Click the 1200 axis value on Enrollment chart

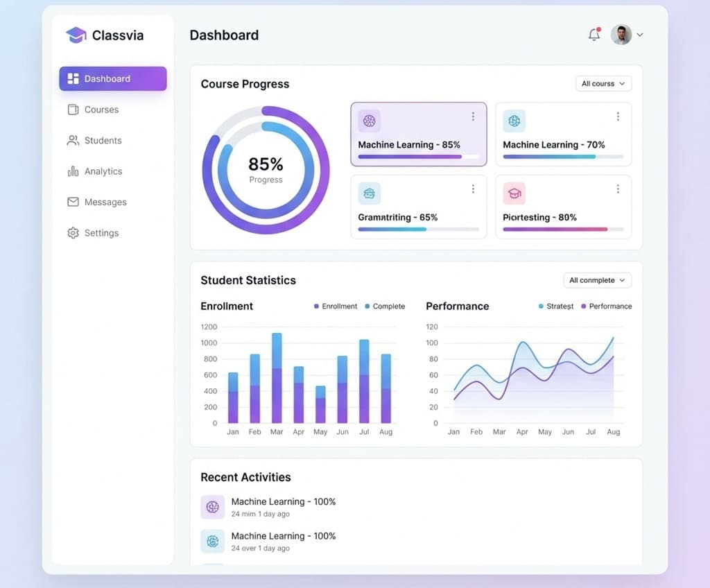click(x=209, y=327)
